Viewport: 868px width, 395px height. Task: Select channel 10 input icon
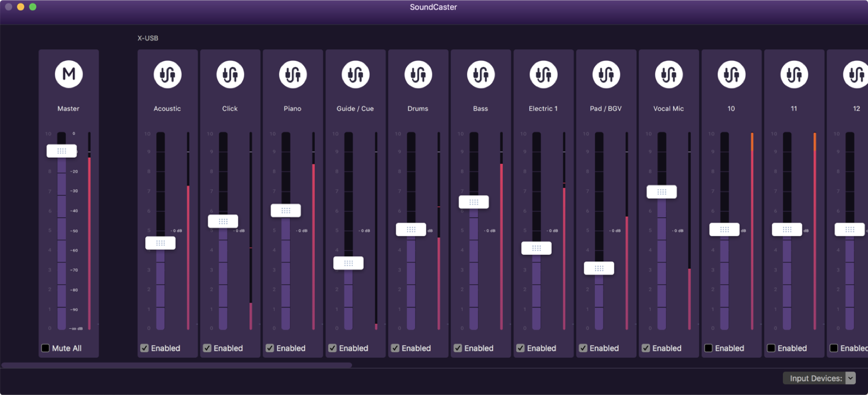click(x=731, y=74)
